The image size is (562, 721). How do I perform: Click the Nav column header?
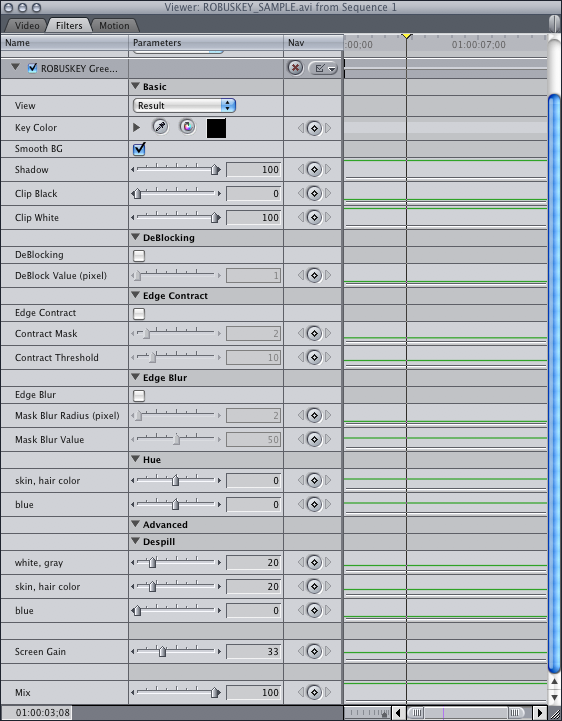tap(313, 43)
